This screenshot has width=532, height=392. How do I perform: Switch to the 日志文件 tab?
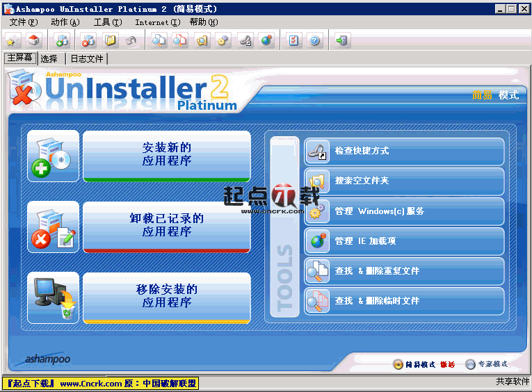click(87, 59)
